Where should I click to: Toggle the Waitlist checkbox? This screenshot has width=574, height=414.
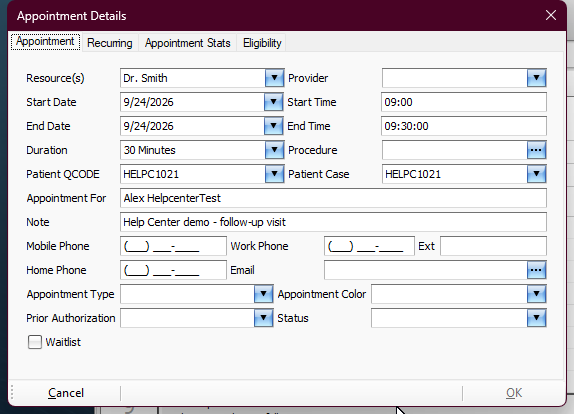pos(35,342)
